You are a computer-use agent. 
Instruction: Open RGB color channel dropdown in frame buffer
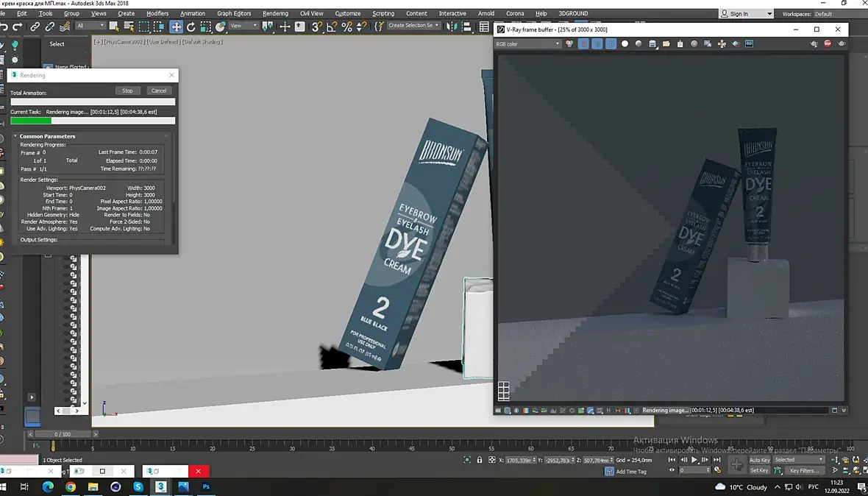pyautogui.click(x=528, y=43)
